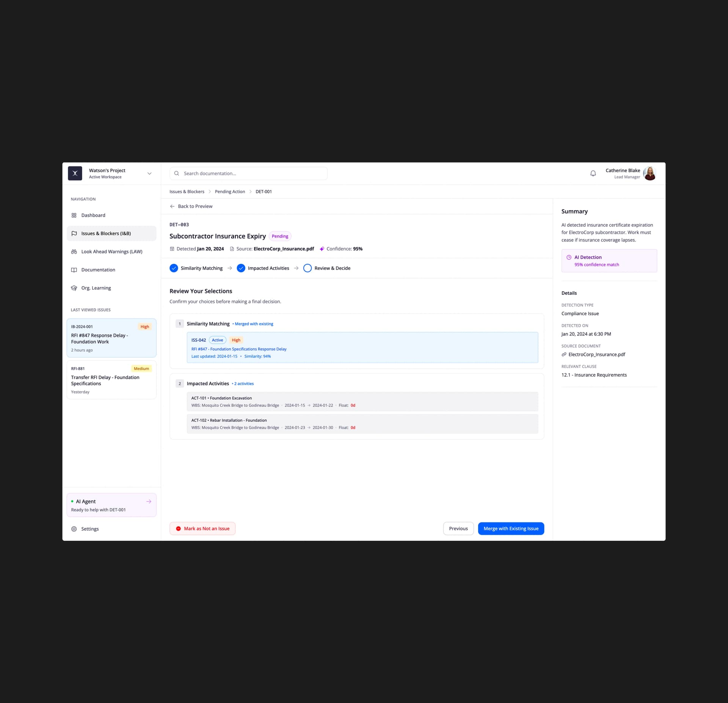Click the Review & Decide empty step circle
The width and height of the screenshot is (728, 703).
pos(308,268)
